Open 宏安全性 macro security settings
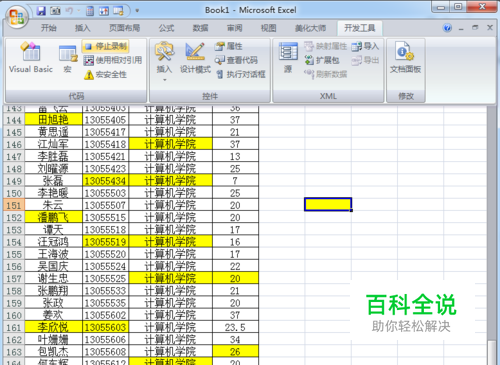Image resolution: width=500 pixels, height=365 pixels. pyautogui.click(x=105, y=74)
